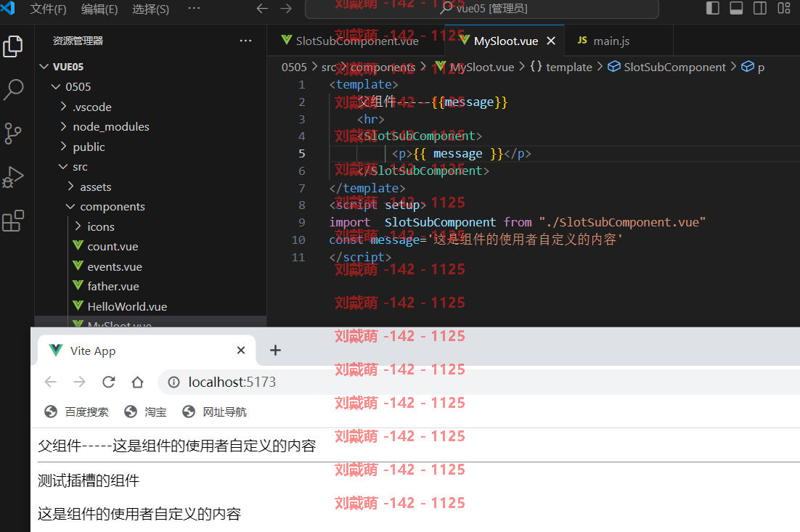
Task: Open events.vue in the explorer
Action: pyautogui.click(x=152, y=267)
